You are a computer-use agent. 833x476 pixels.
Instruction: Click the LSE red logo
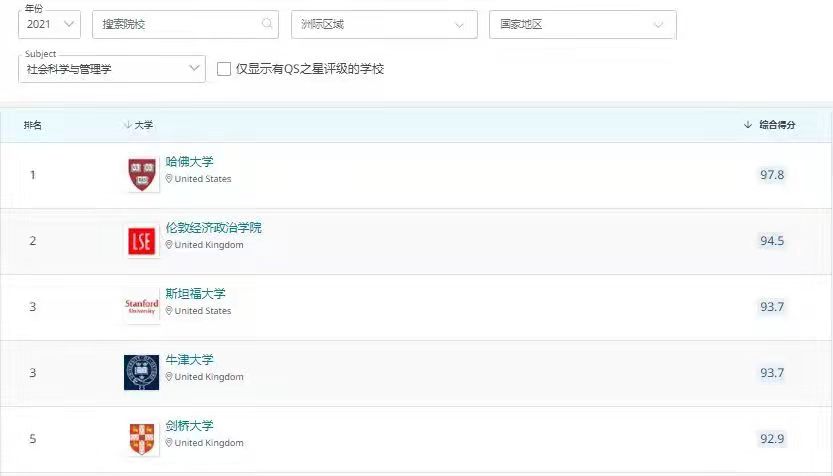pyautogui.click(x=142, y=241)
